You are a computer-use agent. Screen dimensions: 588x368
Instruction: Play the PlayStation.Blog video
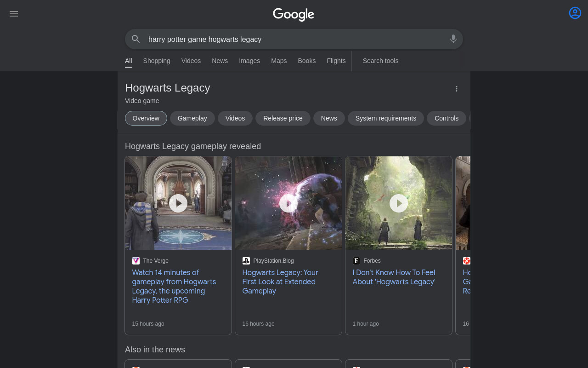point(288,203)
